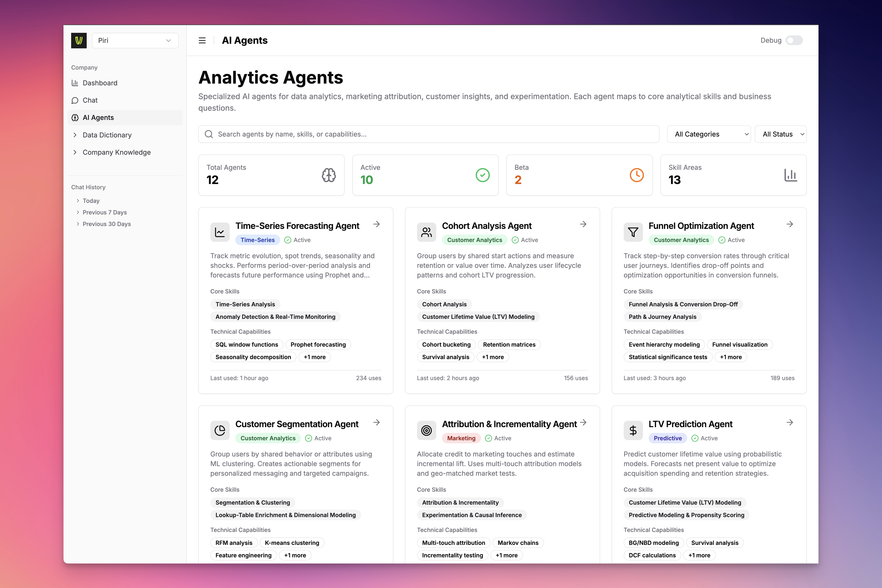882x588 pixels.
Task: Open the All Categories dropdown
Action: click(708, 134)
